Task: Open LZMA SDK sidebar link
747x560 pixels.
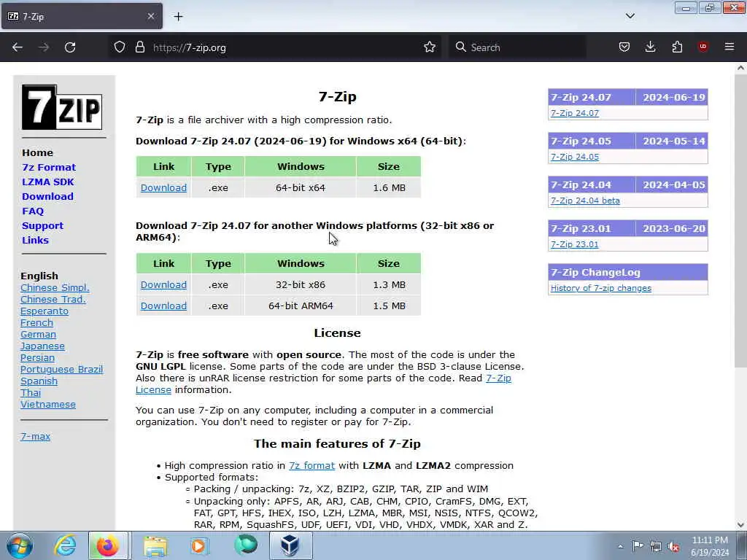Action: coord(47,182)
